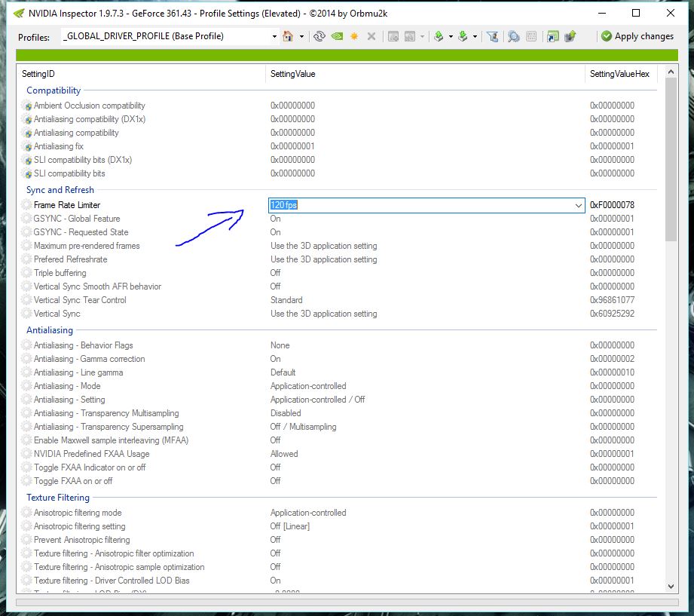The image size is (694, 616).
Task: Select Maximum pre-rendered frames setting
Action: pos(87,246)
